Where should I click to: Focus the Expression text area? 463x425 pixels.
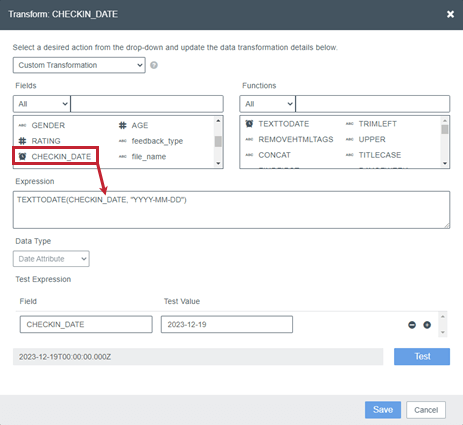[x=231, y=210]
